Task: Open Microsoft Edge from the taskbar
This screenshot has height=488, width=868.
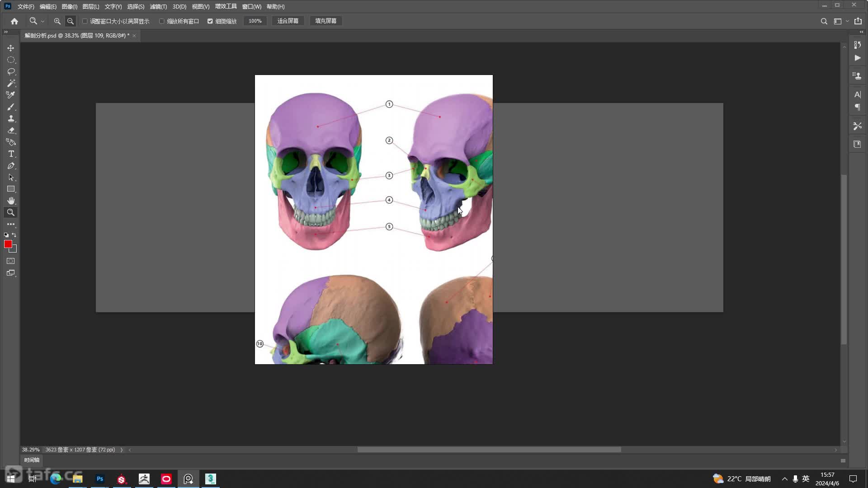Action: pyautogui.click(x=56, y=479)
